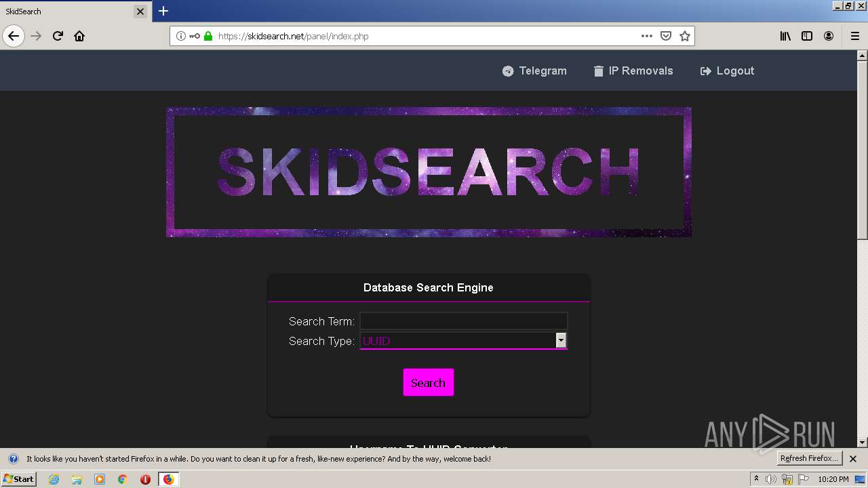
Task: Bookmark this page with star icon
Action: (685, 36)
